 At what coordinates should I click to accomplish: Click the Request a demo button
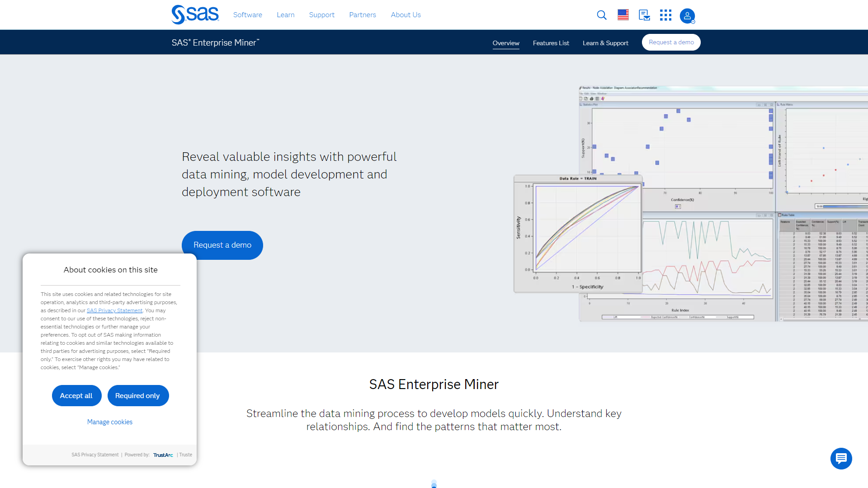click(x=222, y=245)
